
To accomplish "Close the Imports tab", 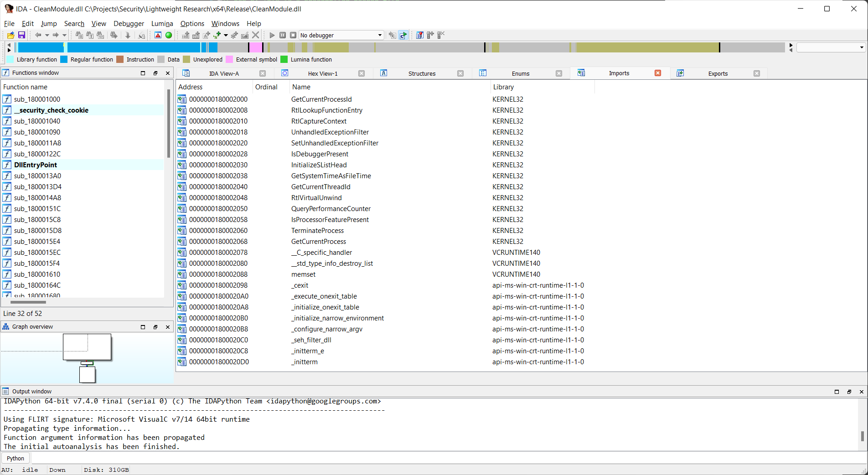I will coord(658,73).
